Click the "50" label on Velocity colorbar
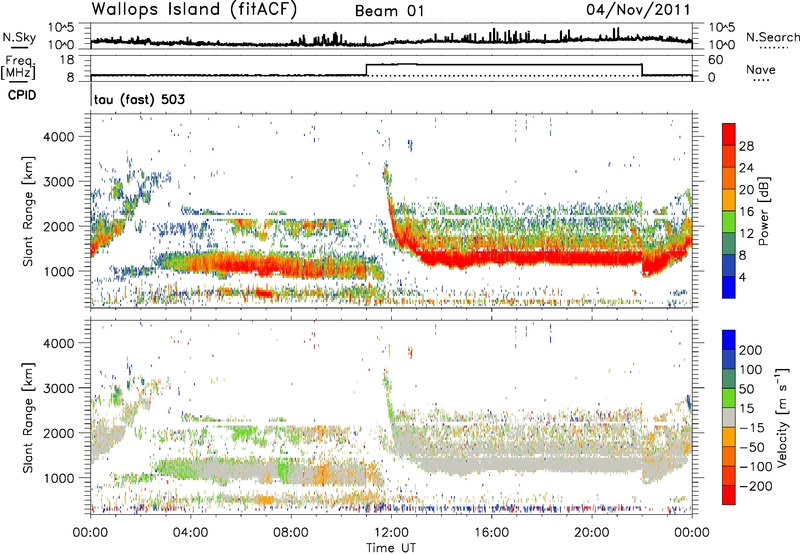Screen dimensions: 800x554 (746, 389)
